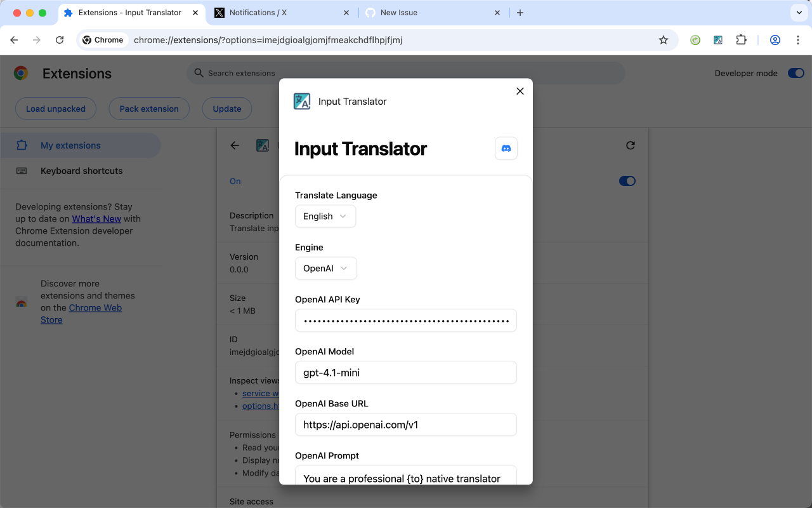812x508 pixels.
Task: Open the Chrome Web Store link
Action: pos(95,307)
